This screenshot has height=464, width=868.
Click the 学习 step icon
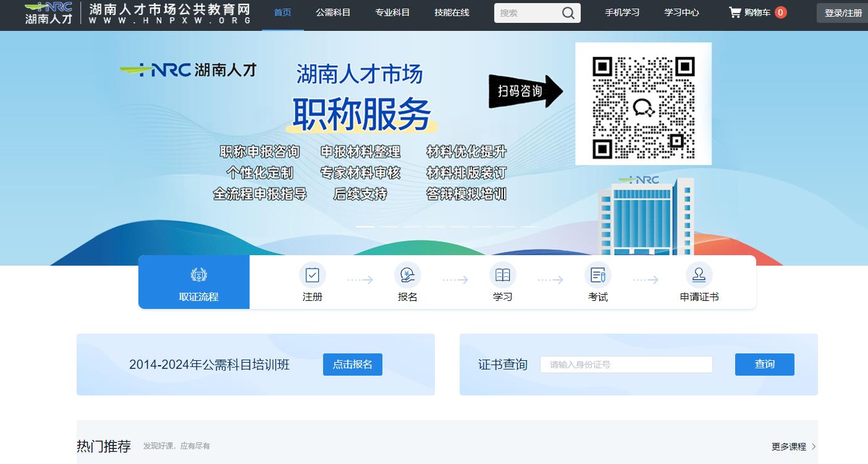point(503,274)
